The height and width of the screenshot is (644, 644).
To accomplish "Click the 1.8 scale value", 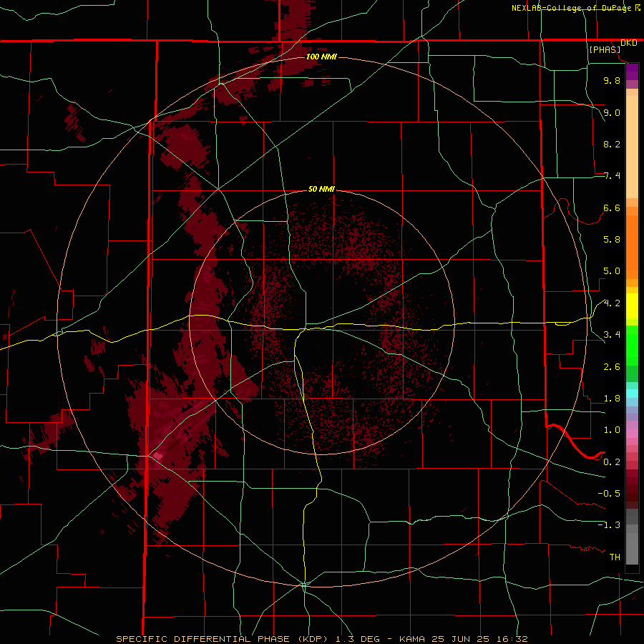I will coord(612,399).
